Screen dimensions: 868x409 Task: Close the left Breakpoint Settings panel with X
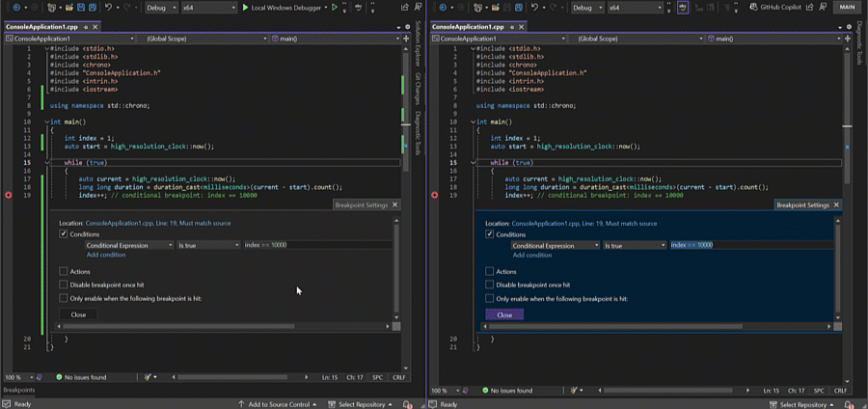click(x=395, y=204)
